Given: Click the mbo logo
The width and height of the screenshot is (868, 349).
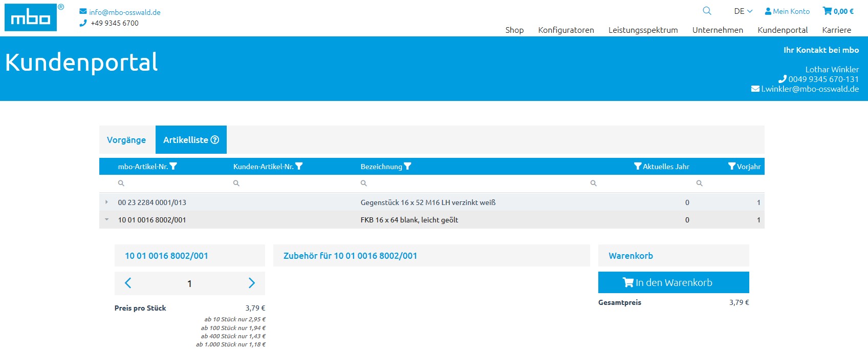Looking at the screenshot, I should [31, 17].
